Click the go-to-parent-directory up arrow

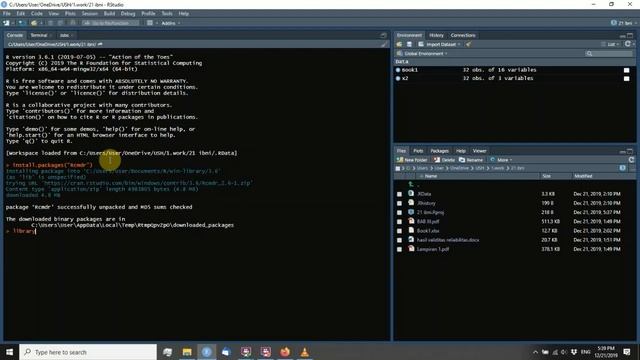pyautogui.click(x=411, y=184)
